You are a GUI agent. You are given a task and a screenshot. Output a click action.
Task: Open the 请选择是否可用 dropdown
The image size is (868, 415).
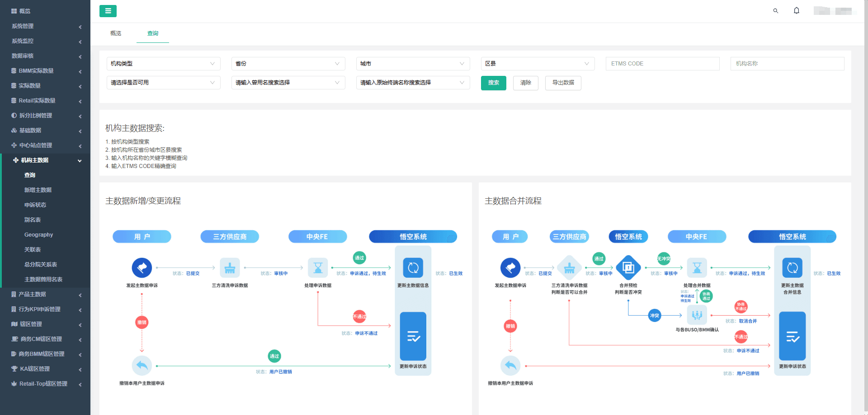point(163,83)
